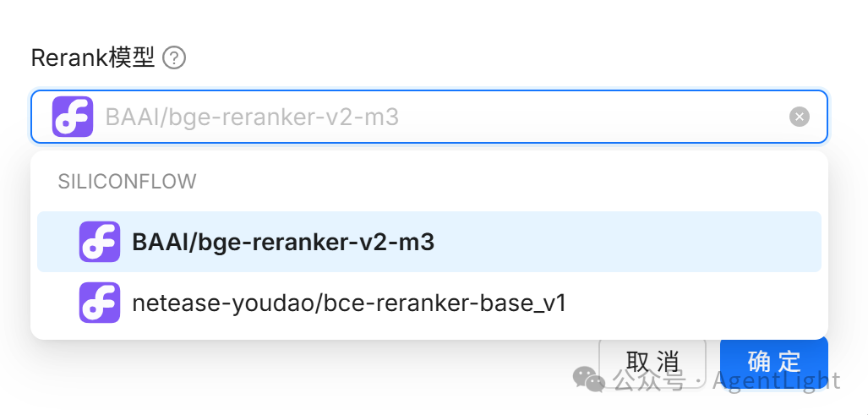This screenshot has width=868, height=415.
Task: Collapse the Rerank model combo box
Action: (429, 117)
